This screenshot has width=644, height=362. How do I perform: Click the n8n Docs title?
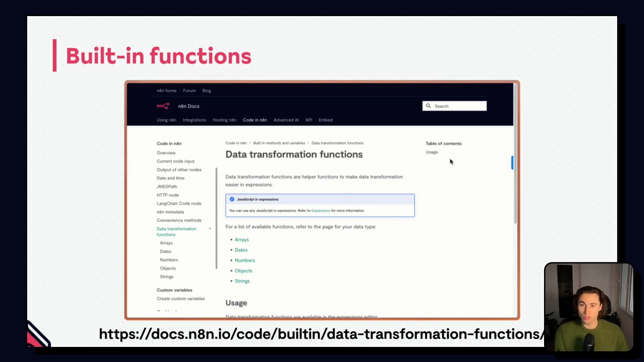(189, 106)
